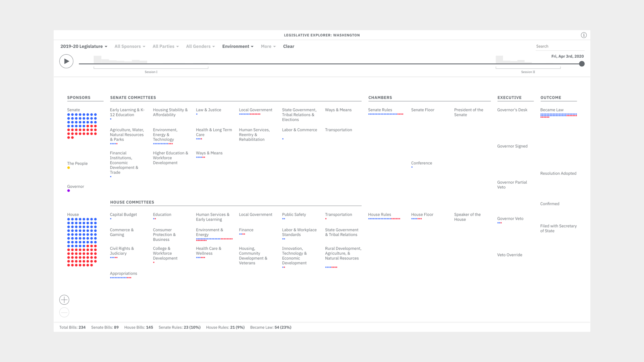The width and height of the screenshot is (644, 362).
Task: Click the House sponsors label
Action: (x=73, y=215)
